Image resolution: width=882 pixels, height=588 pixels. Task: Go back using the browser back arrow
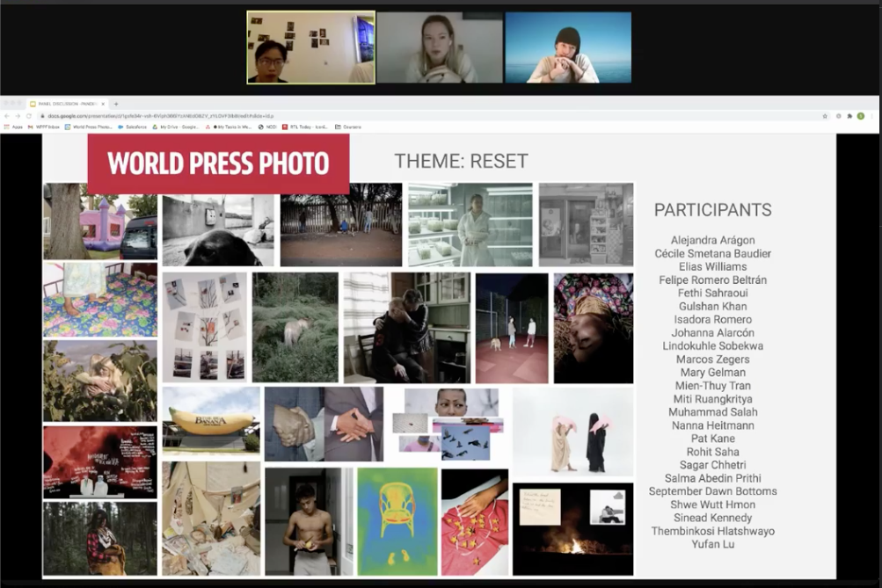pos(7,116)
